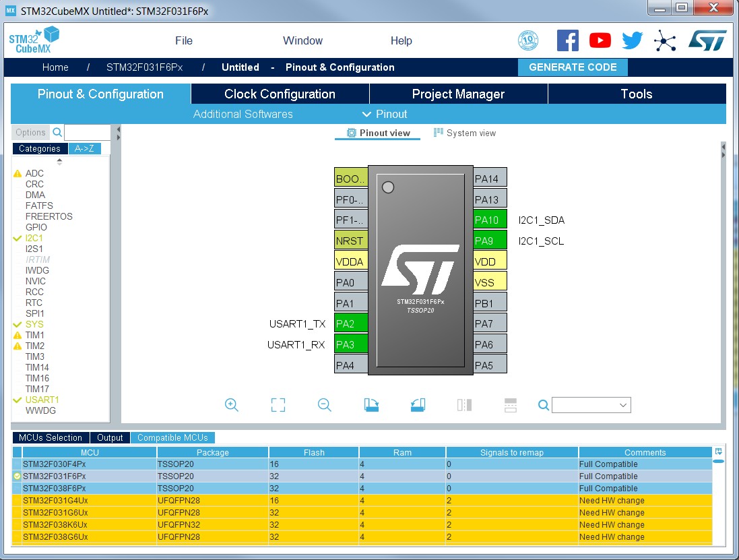Click the ST logo in the header
Image resolution: width=739 pixels, height=560 pixels.
(x=707, y=40)
